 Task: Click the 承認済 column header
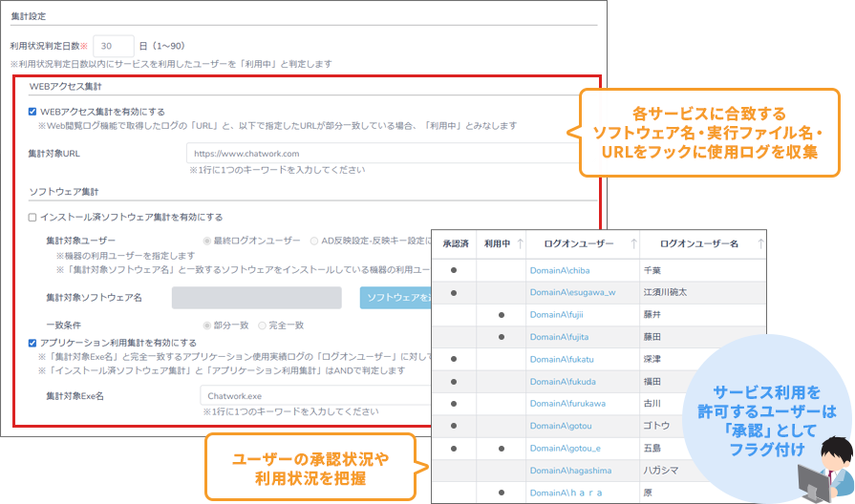456,243
